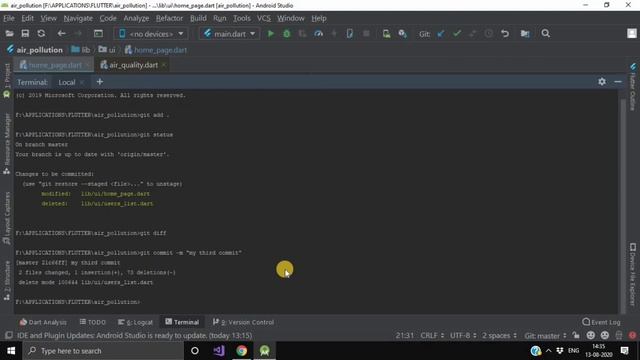This screenshot has height=360, width=640.
Task: Click the 21:31 cursor position indicator
Action: (x=404, y=336)
